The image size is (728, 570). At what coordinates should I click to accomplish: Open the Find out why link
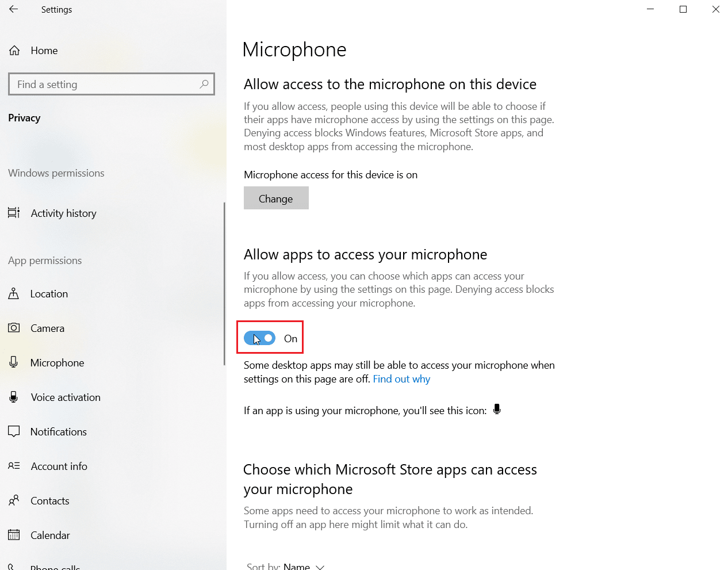coord(401,378)
